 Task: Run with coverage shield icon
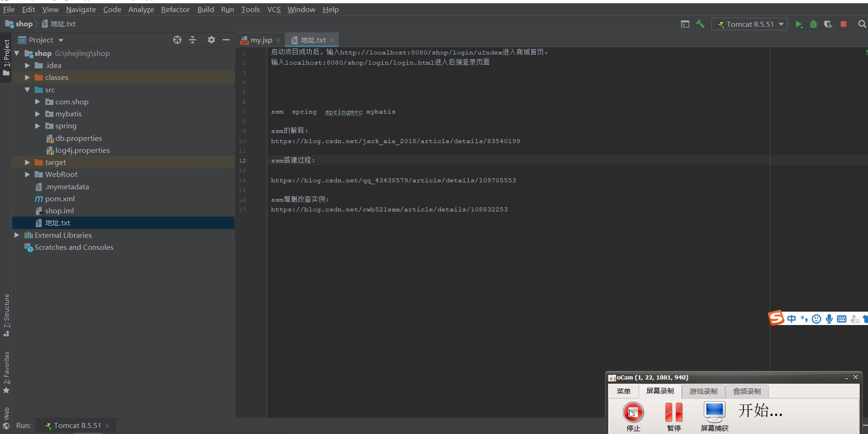coord(828,24)
